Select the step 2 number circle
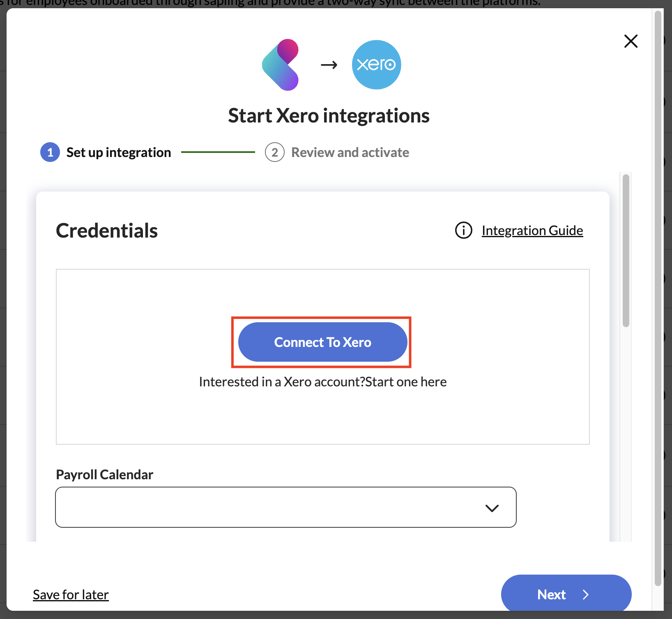Screen dimensions: 672x619 coord(274,152)
